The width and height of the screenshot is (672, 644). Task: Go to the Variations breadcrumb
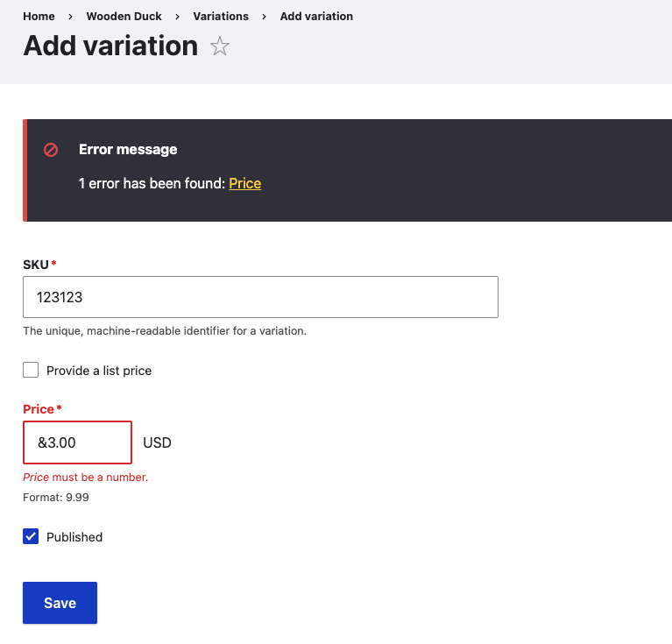tap(221, 17)
